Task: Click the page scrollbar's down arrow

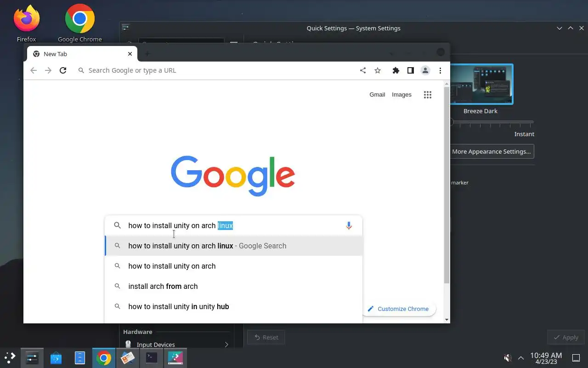Action: point(447,320)
